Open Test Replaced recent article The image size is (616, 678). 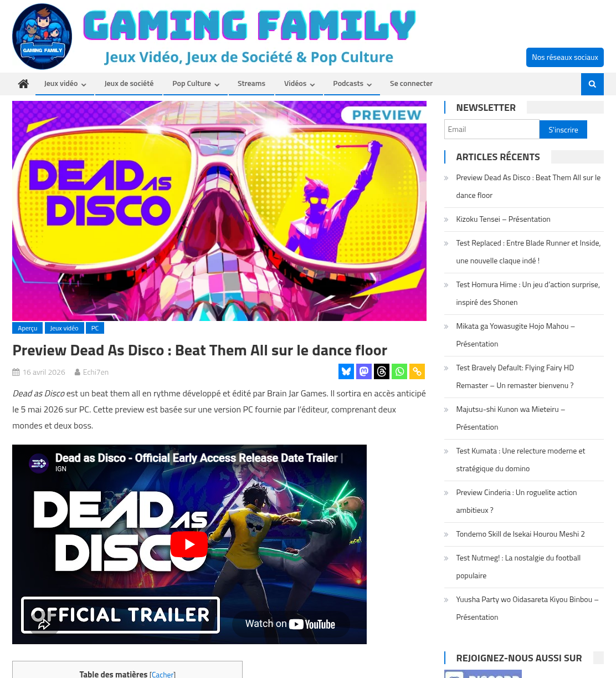pyautogui.click(x=528, y=252)
